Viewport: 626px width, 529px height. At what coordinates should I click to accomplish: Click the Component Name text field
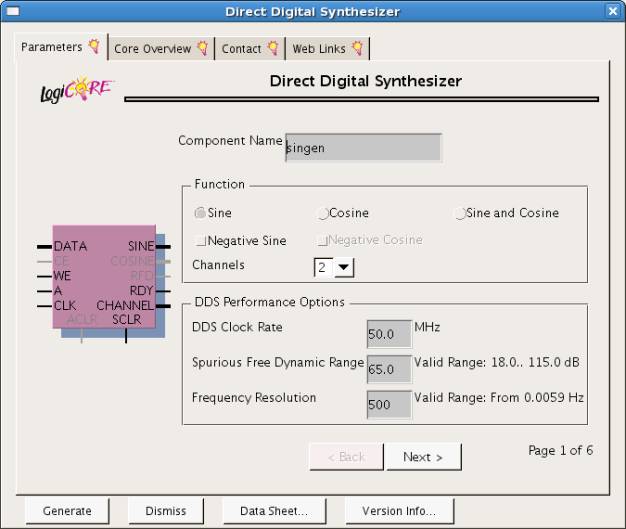[363, 148]
